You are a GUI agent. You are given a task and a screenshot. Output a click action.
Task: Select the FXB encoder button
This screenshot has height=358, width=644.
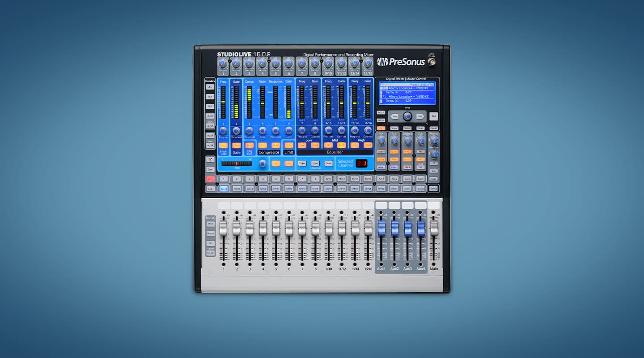210,107
